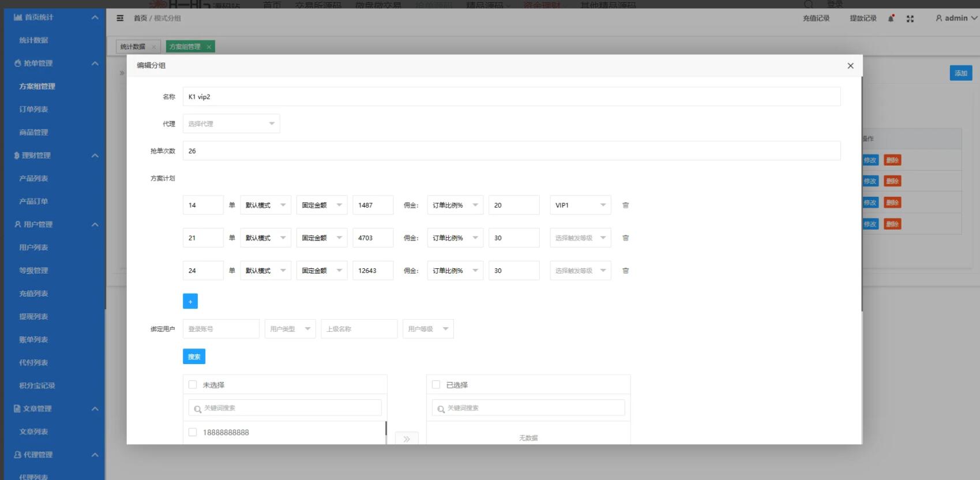Check the 已选择 select-all checkbox

click(x=436, y=385)
